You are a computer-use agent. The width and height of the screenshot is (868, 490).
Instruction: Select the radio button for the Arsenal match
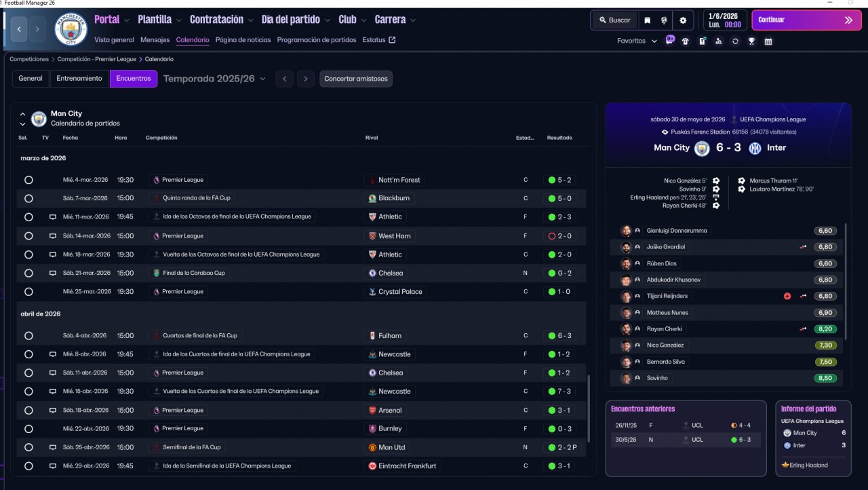click(28, 410)
